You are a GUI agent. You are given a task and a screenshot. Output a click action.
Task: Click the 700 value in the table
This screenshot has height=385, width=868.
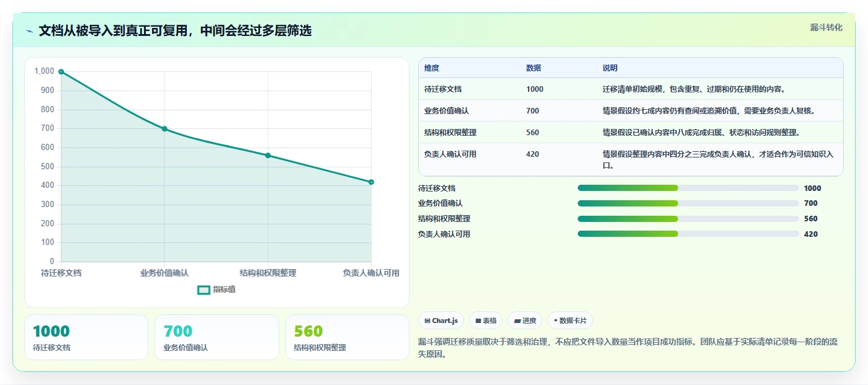(532, 111)
